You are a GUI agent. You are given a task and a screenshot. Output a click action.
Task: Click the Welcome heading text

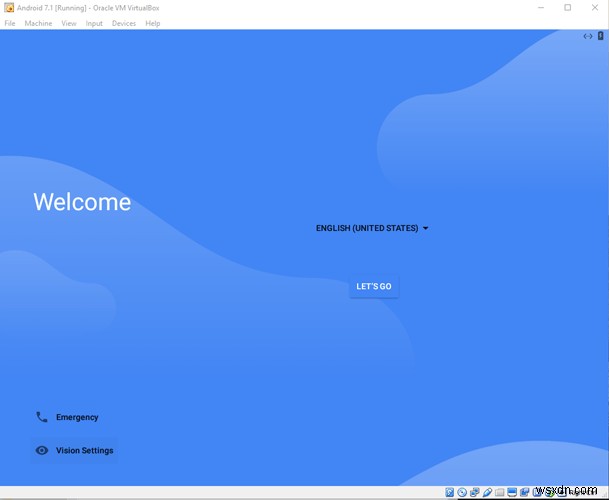(x=82, y=202)
